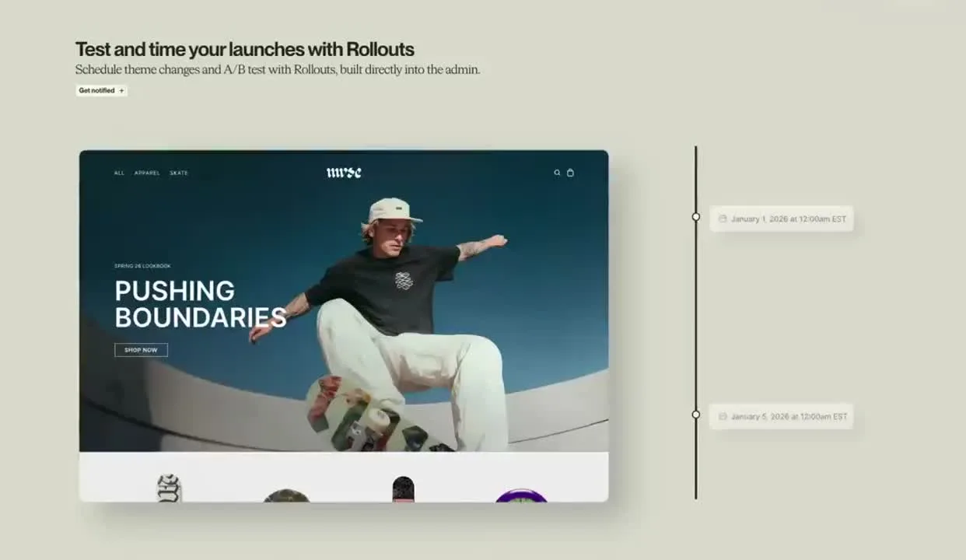Click the Schedule theme changes description text
Viewport: 966px width, 560px height.
278,70
